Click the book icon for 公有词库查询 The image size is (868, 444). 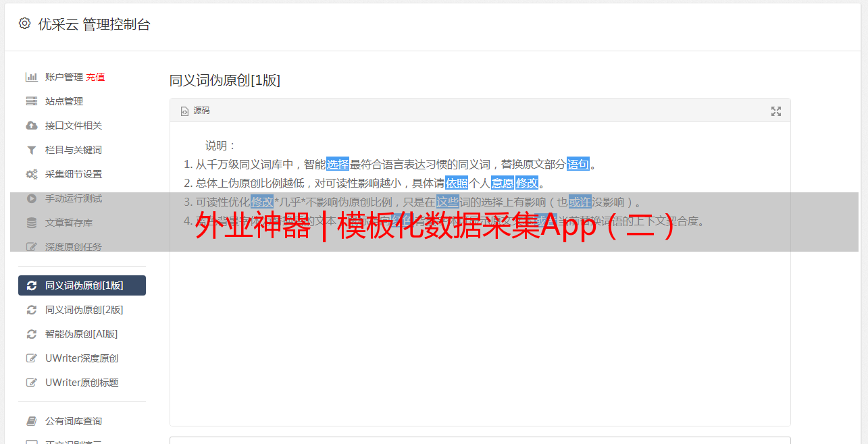point(31,421)
